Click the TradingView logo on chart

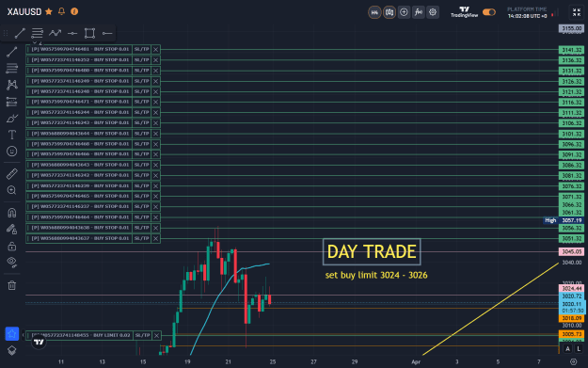[x=39, y=342]
